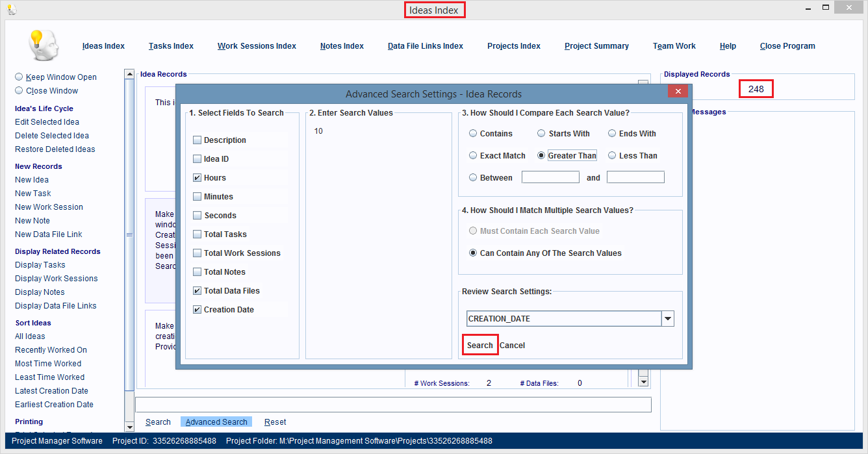Click Edit Selected Idea link
The width and height of the screenshot is (868, 454).
pos(47,122)
